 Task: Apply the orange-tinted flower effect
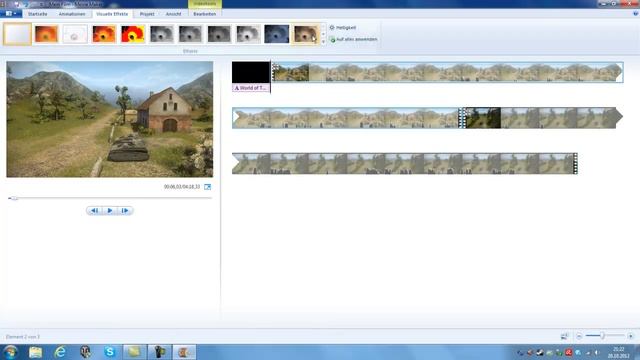tap(46, 34)
